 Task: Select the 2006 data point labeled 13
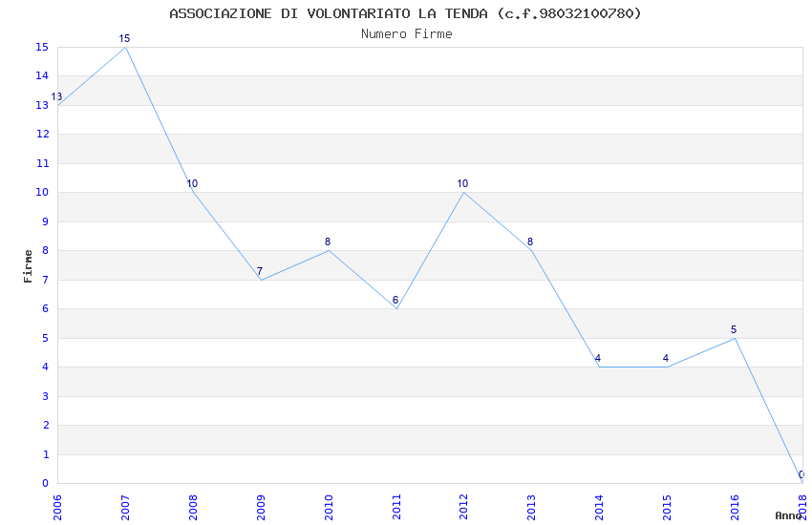point(58,105)
